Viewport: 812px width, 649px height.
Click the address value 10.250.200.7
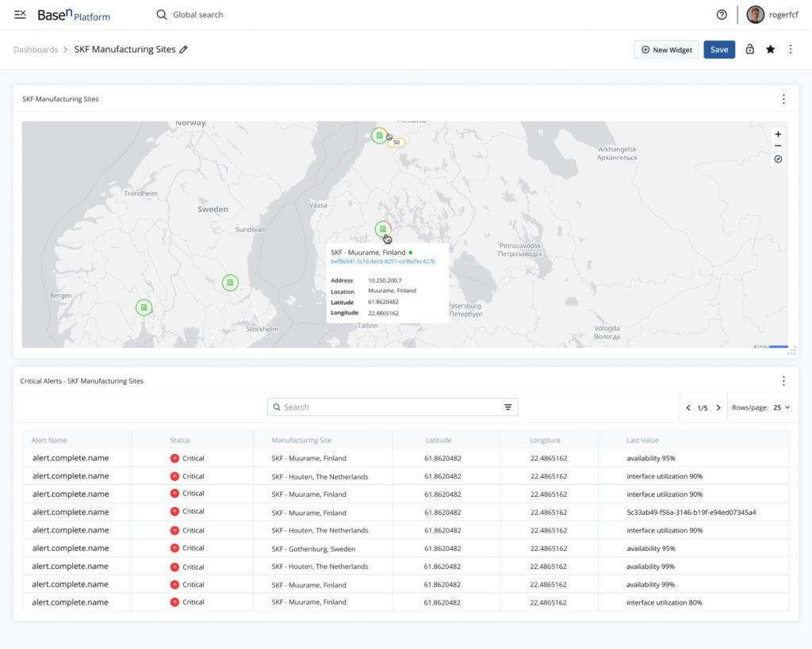click(385, 281)
